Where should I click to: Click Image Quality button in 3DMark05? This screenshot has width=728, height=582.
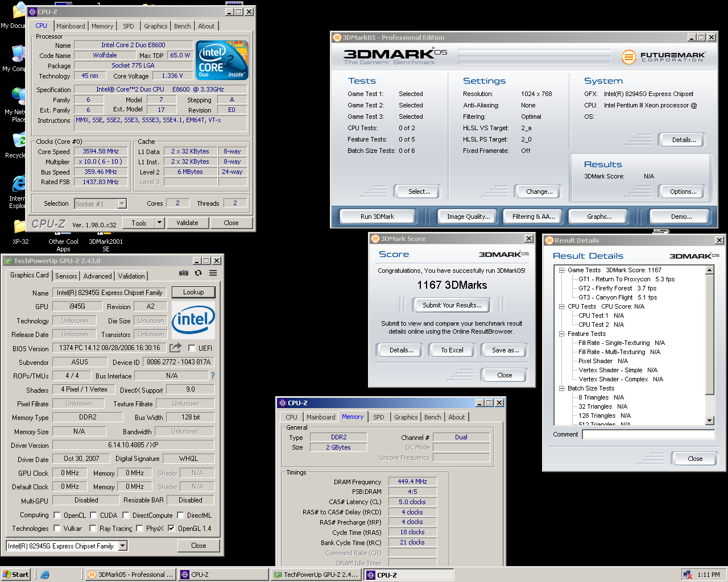(468, 217)
